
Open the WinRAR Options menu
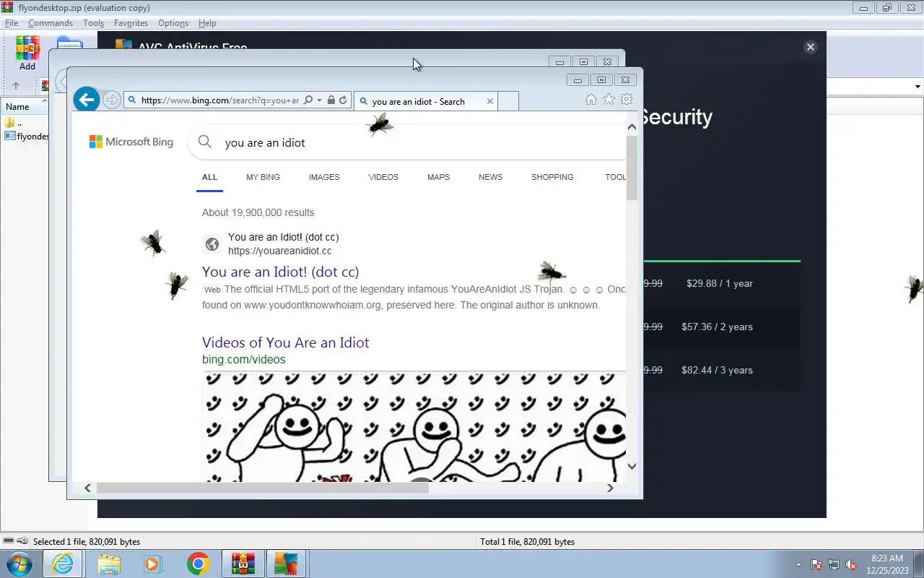173,23
